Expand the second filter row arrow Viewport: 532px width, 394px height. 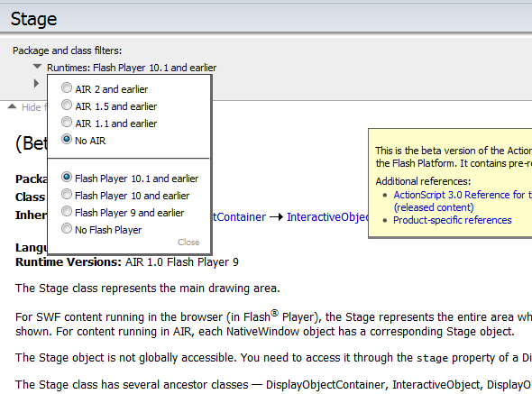pos(36,83)
